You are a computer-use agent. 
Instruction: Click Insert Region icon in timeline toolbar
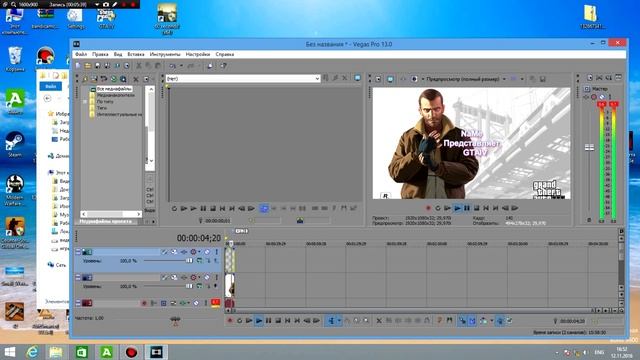(x=449, y=321)
